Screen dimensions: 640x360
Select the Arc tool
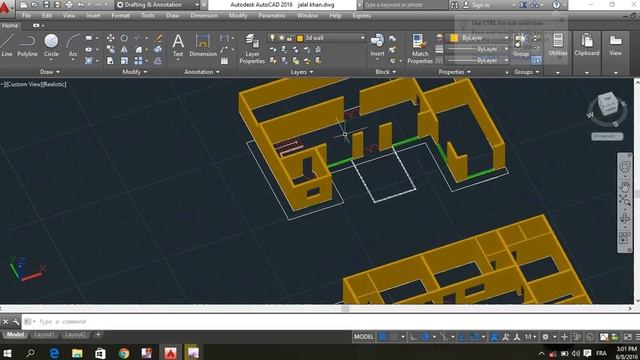tap(73, 45)
